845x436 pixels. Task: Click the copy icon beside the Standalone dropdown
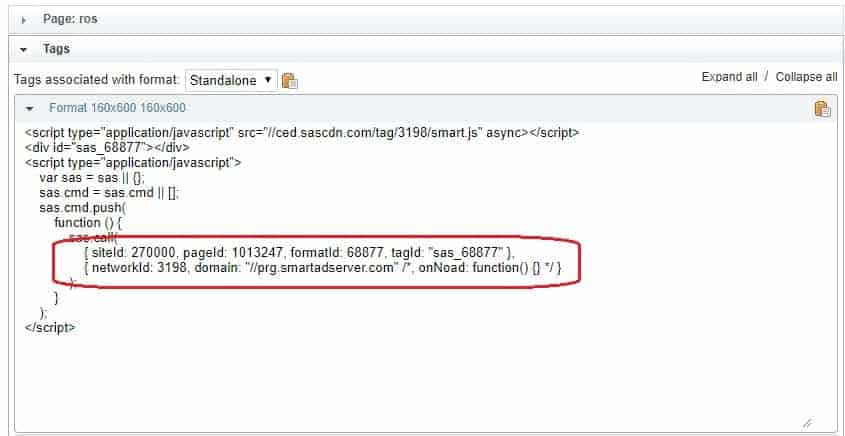click(290, 81)
